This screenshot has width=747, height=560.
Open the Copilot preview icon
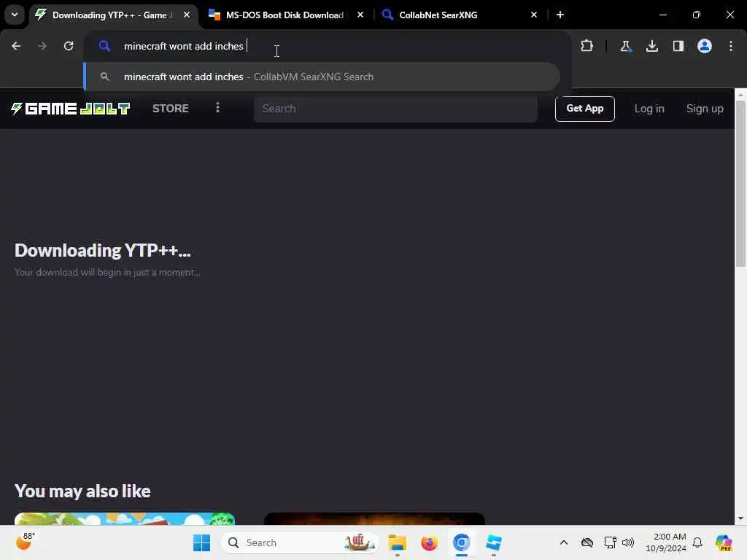pyautogui.click(x=724, y=542)
